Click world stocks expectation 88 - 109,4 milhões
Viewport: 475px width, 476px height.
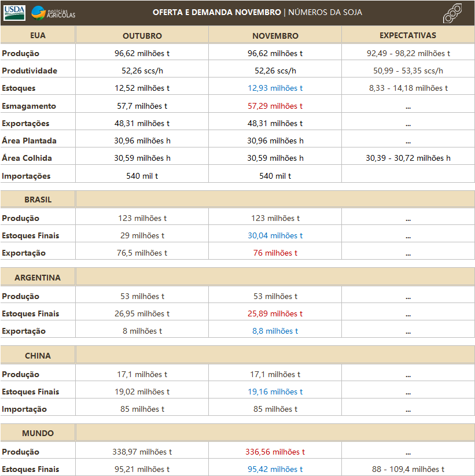(408, 469)
